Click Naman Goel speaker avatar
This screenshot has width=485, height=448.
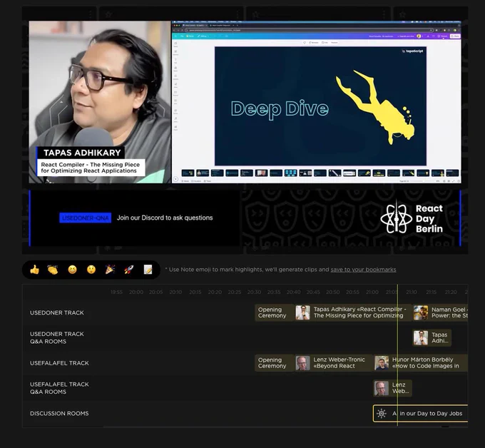(x=421, y=312)
